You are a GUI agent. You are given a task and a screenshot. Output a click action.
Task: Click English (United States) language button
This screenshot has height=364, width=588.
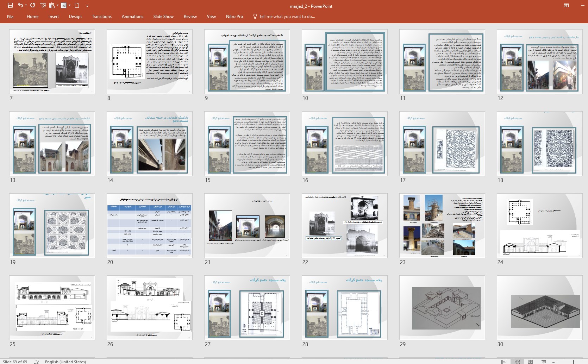tap(65, 362)
